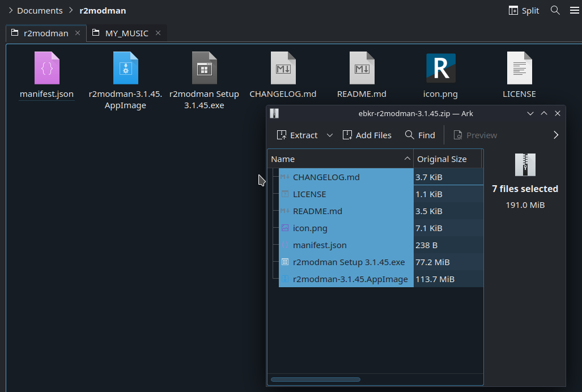582x392 pixels.
Task: Click the README.md file icon in folder
Action: click(x=362, y=68)
